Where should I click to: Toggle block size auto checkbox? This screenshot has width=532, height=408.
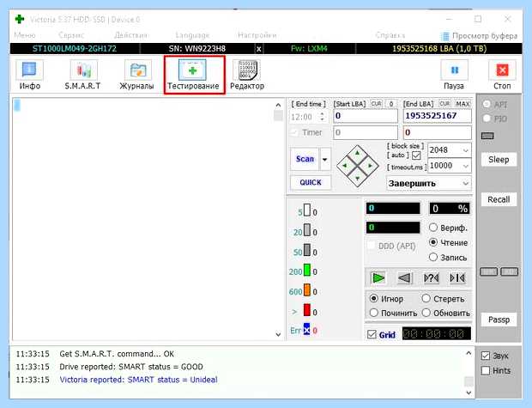click(416, 155)
